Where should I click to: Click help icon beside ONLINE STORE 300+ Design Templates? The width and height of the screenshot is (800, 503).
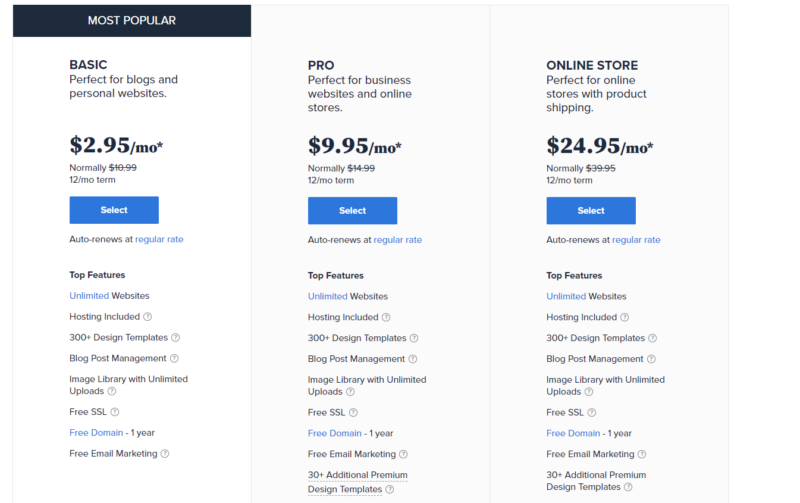[652, 338]
